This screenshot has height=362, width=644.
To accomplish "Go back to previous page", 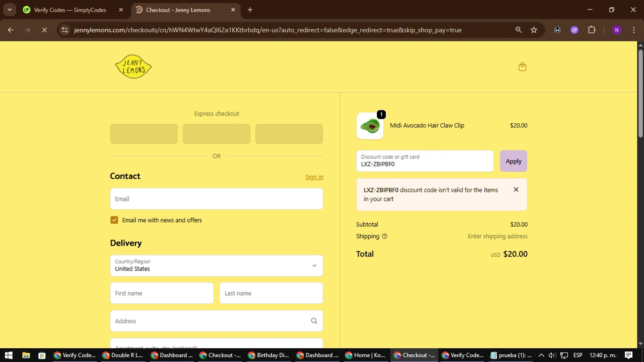I will pyautogui.click(x=11, y=30).
